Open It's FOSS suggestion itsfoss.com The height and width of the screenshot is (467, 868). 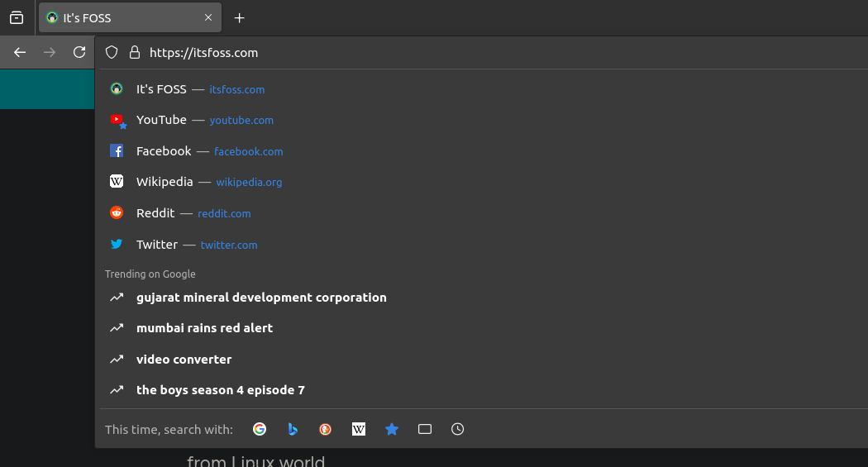click(484, 89)
